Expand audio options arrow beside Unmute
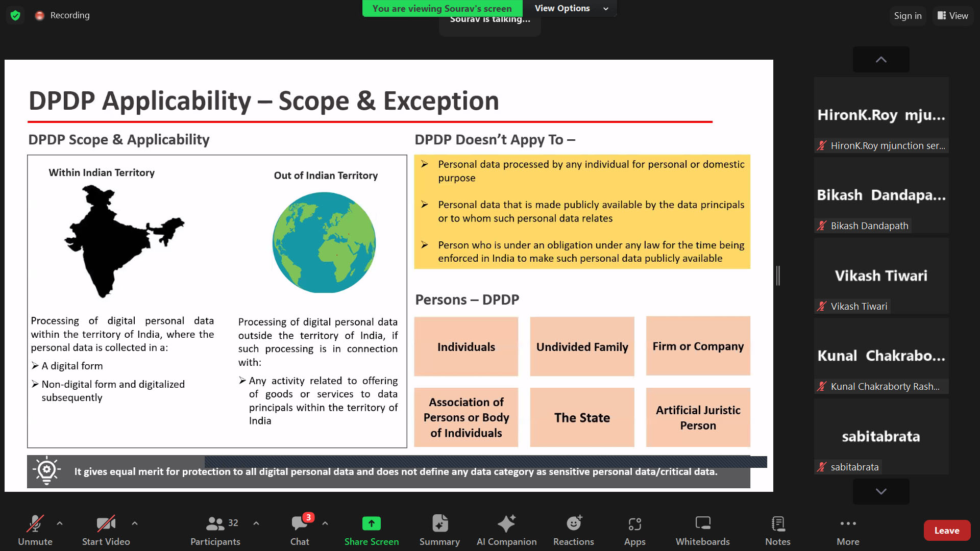980x551 pixels. (60, 523)
